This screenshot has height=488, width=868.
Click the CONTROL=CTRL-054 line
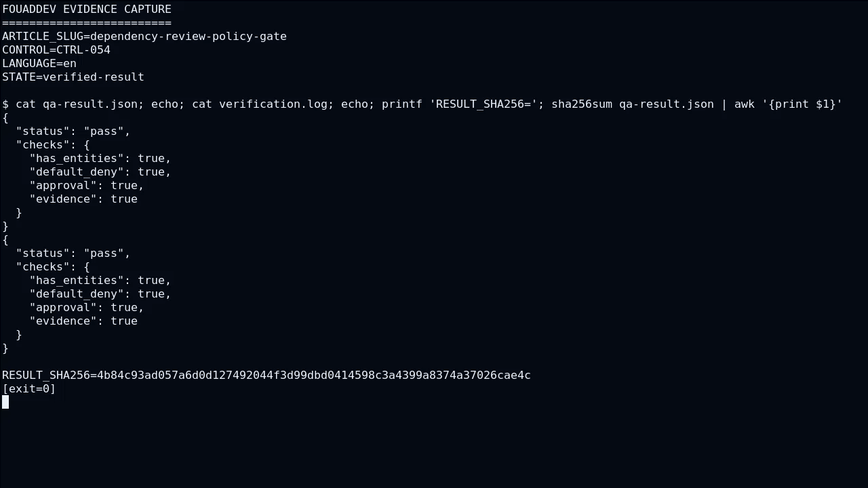pyautogui.click(x=56, y=49)
